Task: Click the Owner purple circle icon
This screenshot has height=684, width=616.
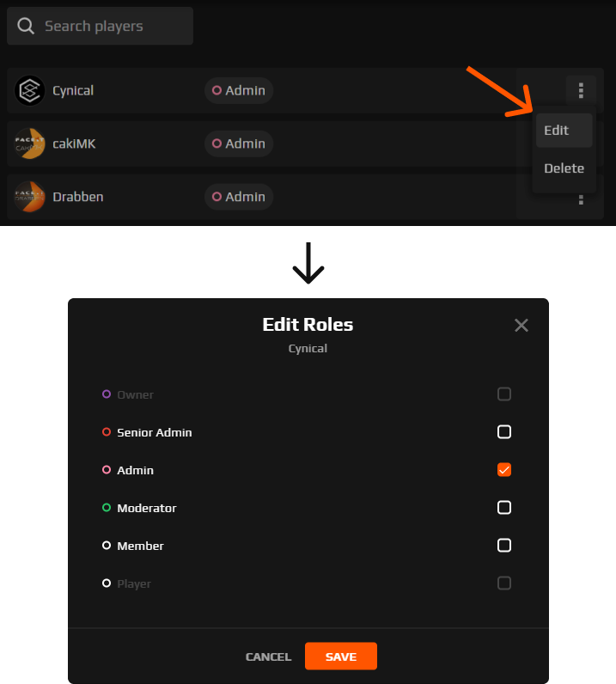Action: [x=107, y=394]
